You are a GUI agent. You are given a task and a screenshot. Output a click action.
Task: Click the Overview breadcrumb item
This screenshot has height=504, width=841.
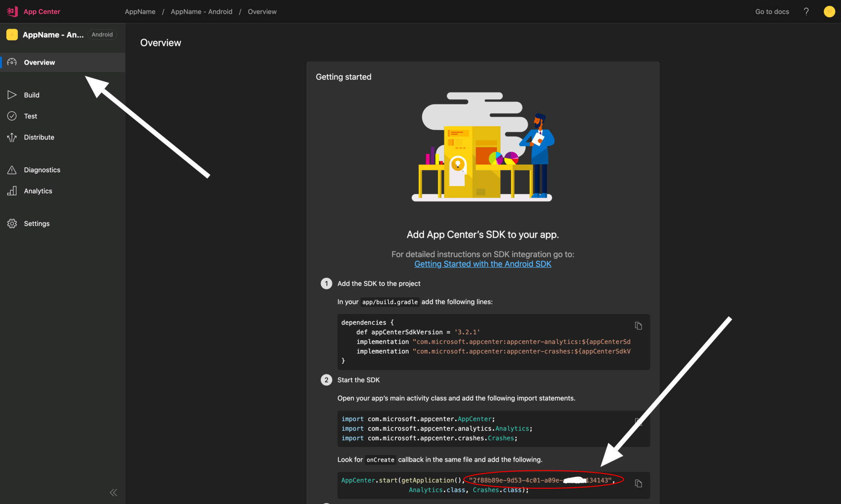262,12
